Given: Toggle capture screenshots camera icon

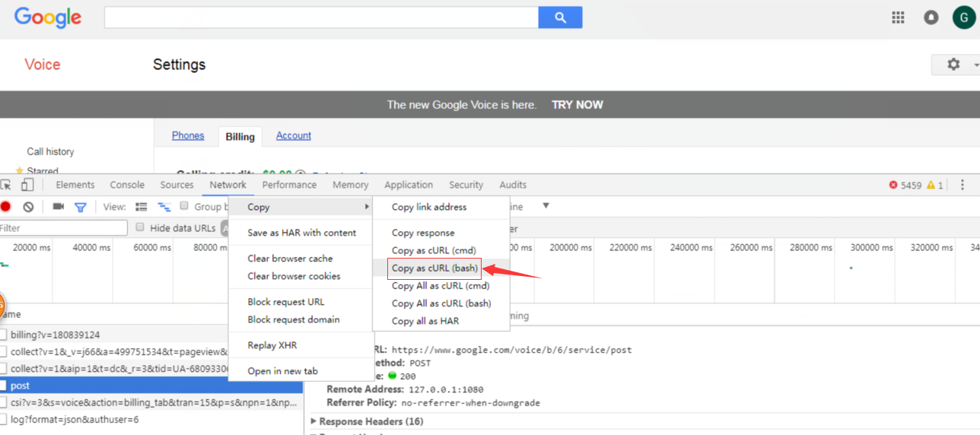Looking at the screenshot, I should pos(58,207).
